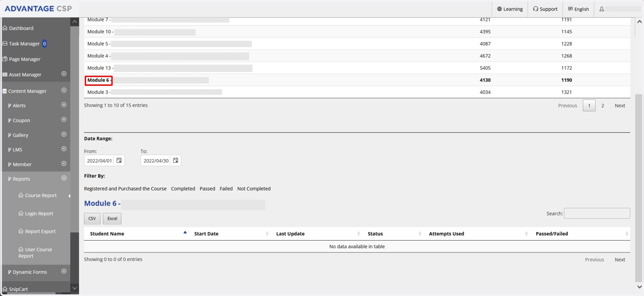The width and height of the screenshot is (644, 296).
Task: Click the Dashboard home icon
Action: (5, 28)
